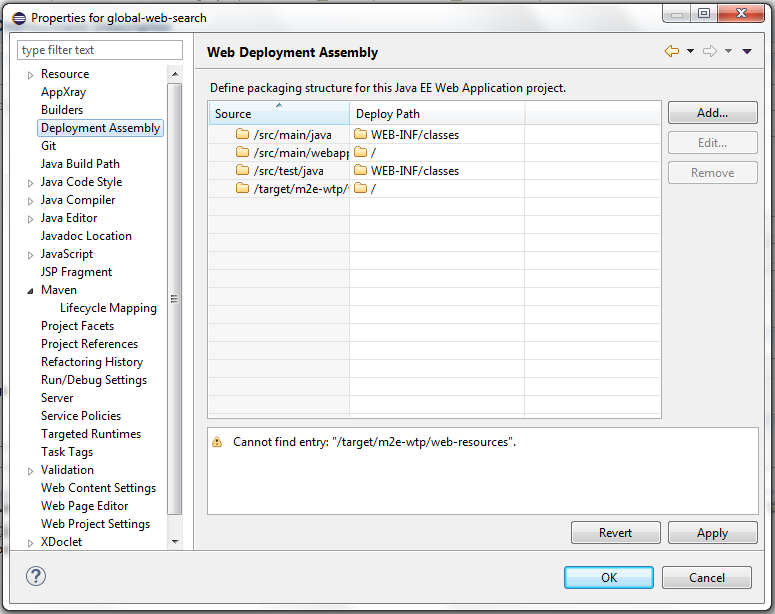This screenshot has width=775, height=614.
Task: Click the Revert button
Action: (x=615, y=533)
